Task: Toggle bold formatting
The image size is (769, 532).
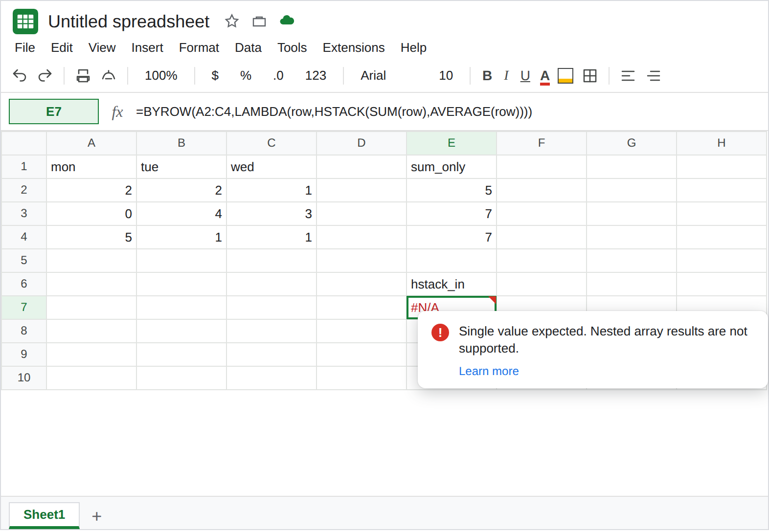Action: point(487,76)
